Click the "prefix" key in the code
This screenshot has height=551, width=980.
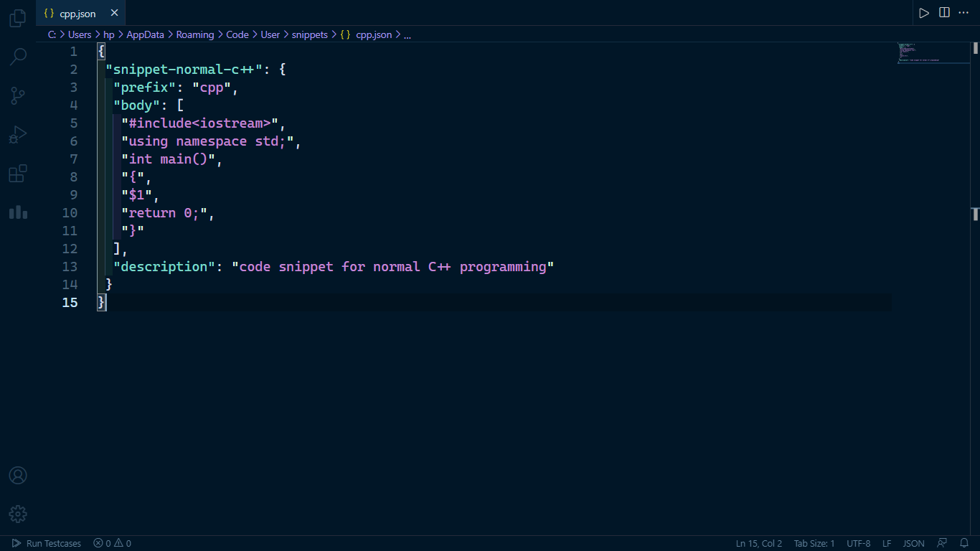[x=145, y=88]
